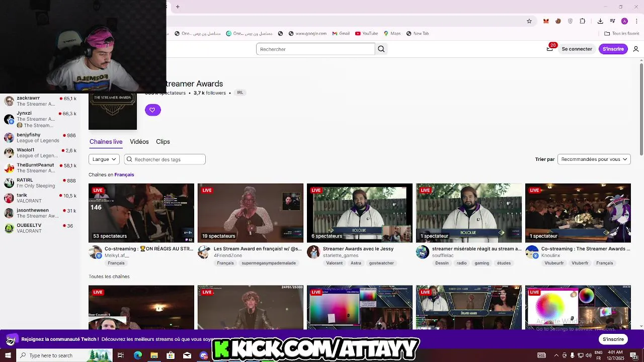Open the Chrome profile avatar

point(624,21)
